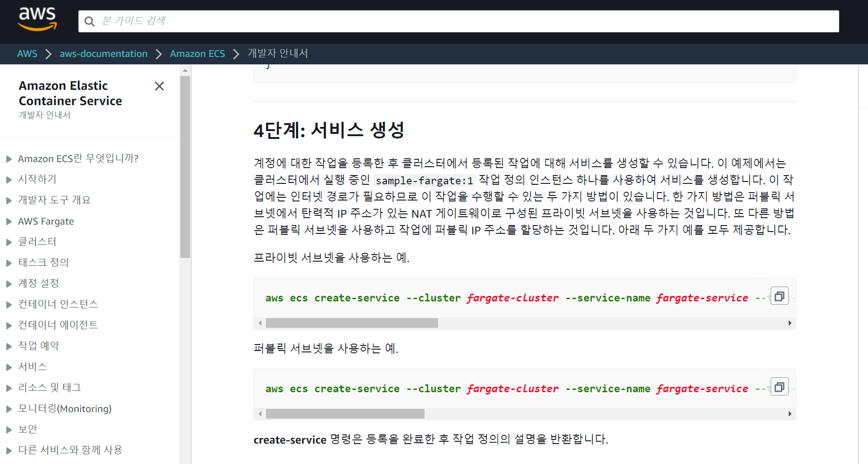Expand the 시작하기 section arrow
Viewport: 868px width, 464px height.
coord(9,180)
